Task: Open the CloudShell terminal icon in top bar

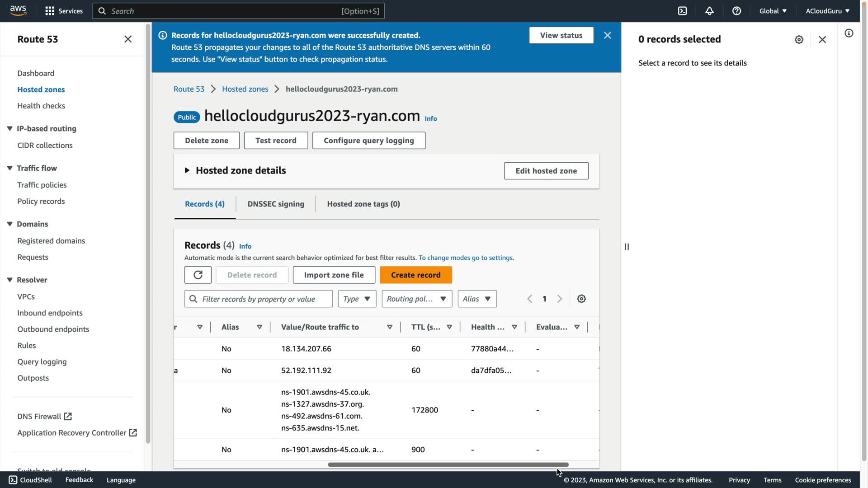Action: tap(682, 11)
